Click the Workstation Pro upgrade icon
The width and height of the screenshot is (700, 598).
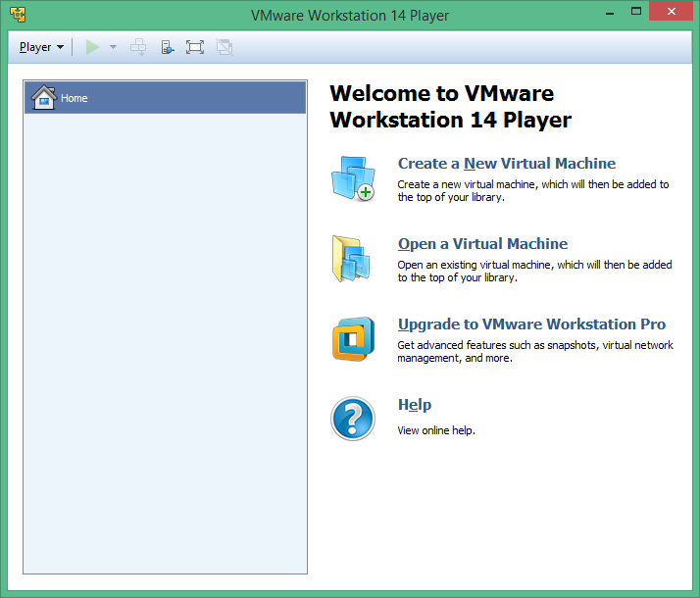pyautogui.click(x=353, y=339)
